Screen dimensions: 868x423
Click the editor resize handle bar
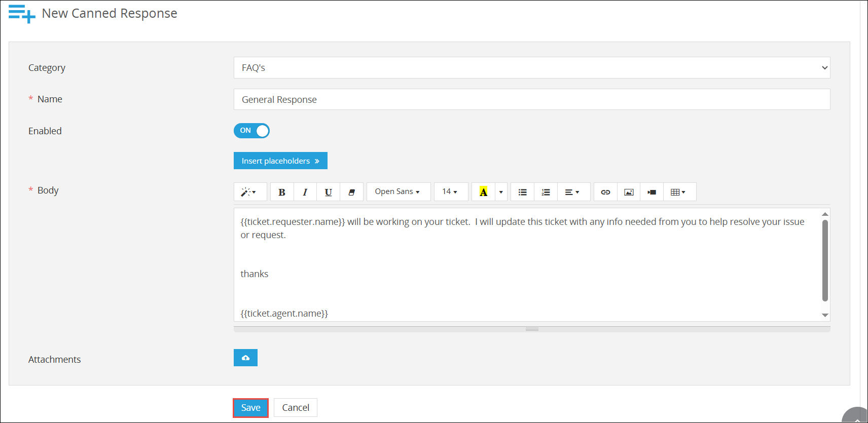tap(532, 329)
